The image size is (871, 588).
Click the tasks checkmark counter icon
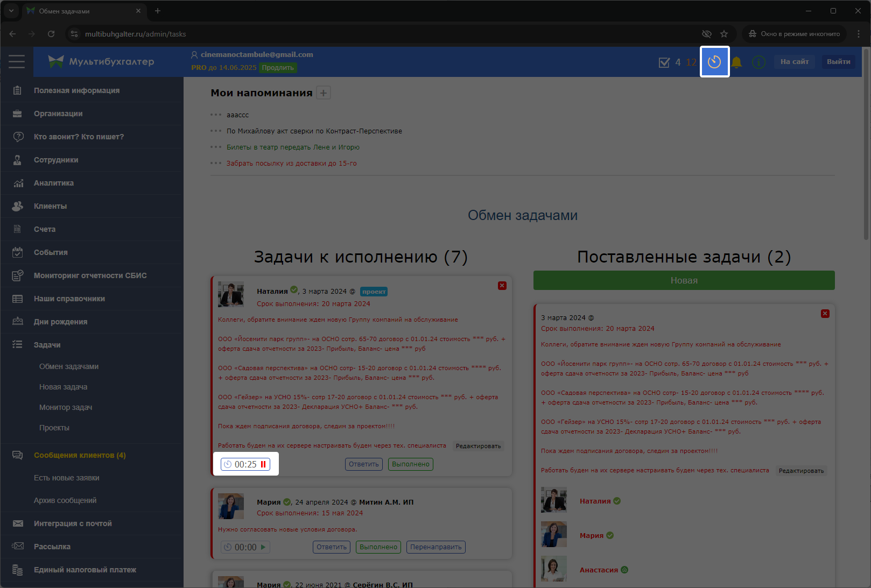[664, 62]
